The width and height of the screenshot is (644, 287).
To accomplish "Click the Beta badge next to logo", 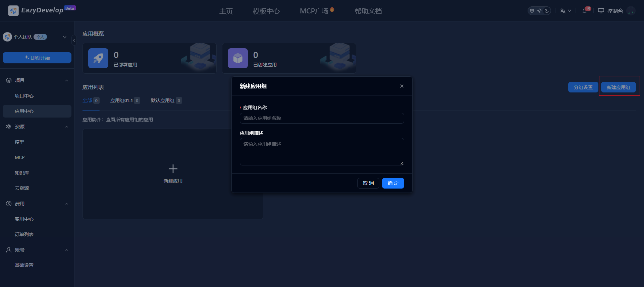I will [x=70, y=8].
